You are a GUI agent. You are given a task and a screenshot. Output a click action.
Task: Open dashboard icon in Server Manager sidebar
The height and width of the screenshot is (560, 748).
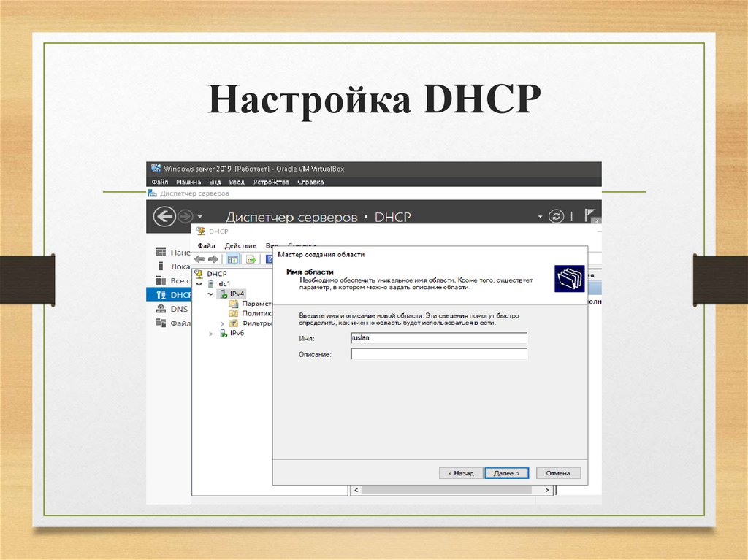161,252
